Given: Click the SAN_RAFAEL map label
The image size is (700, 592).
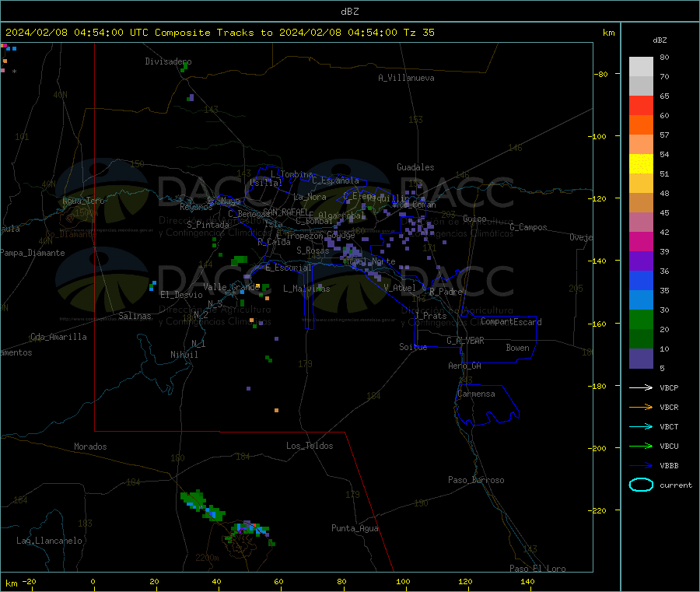Looking at the screenshot, I should point(285,212).
